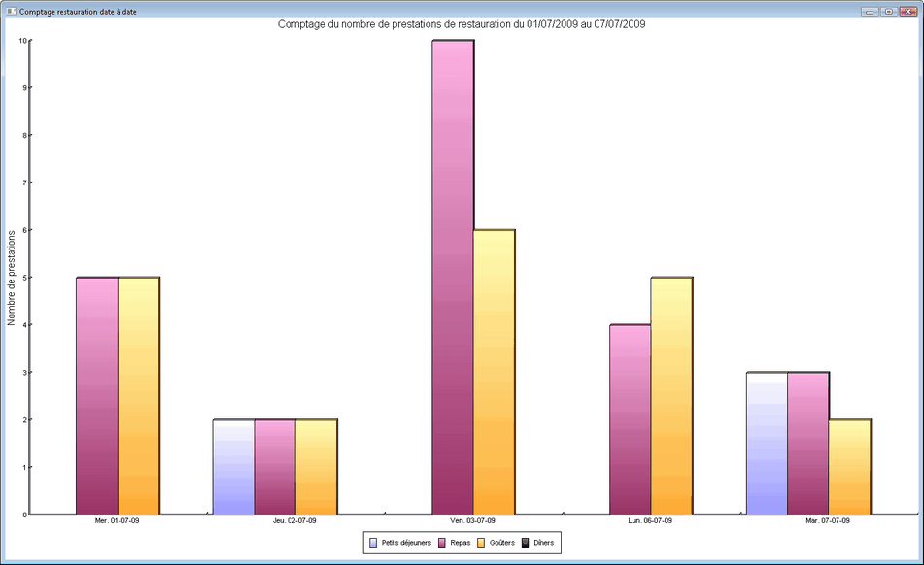Click the orange Goûters legend swatch
This screenshot has width=924, height=565.
point(481,543)
